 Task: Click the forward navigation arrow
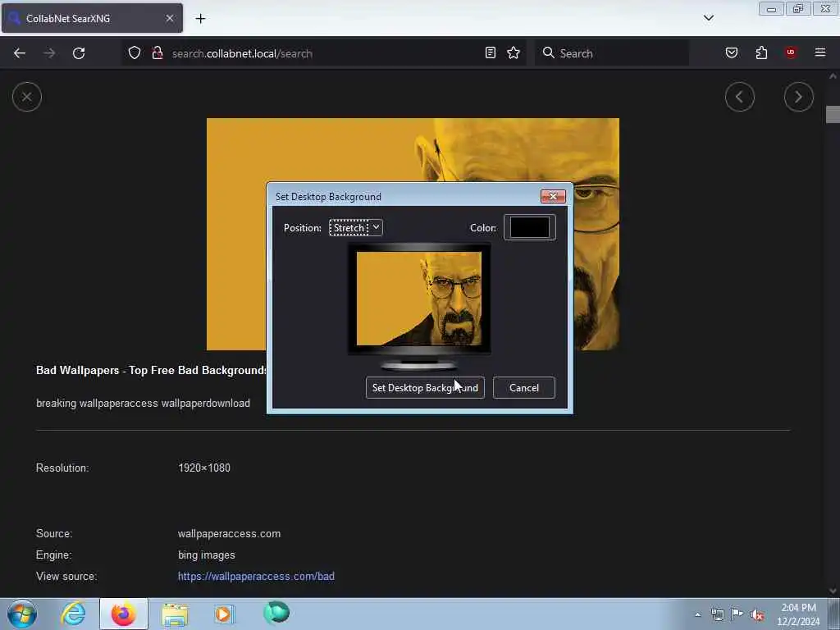(49, 53)
